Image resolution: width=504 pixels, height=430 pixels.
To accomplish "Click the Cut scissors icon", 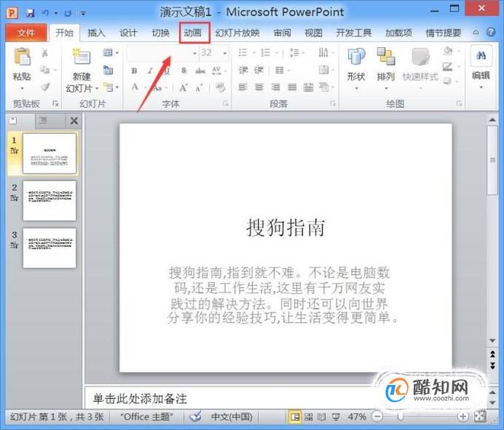I will (44, 52).
